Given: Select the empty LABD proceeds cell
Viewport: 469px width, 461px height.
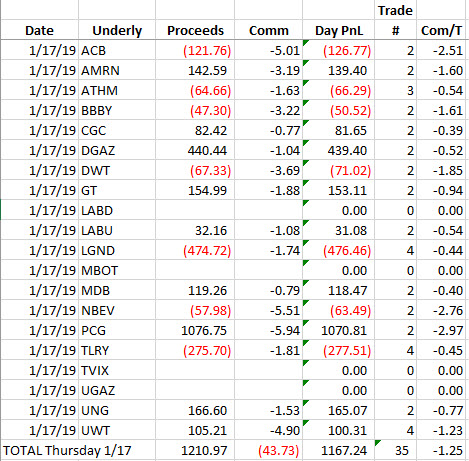Looking at the screenshot, I should pyautogui.click(x=195, y=210).
